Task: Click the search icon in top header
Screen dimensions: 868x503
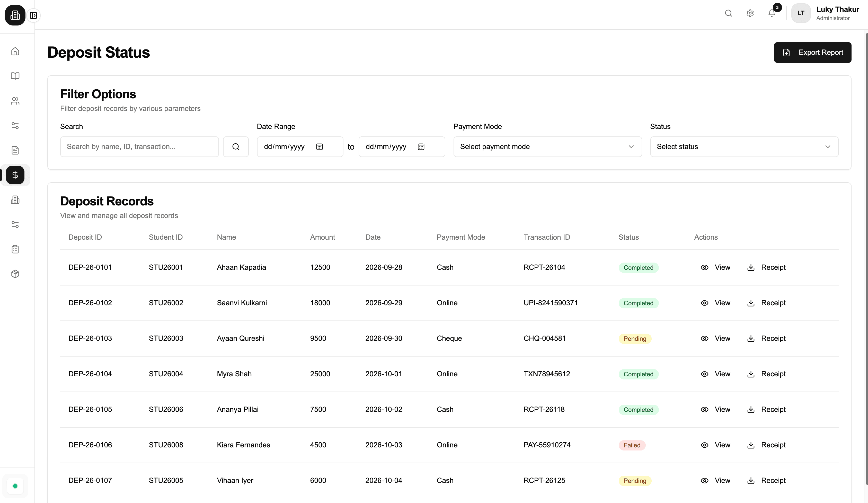Action: click(729, 13)
